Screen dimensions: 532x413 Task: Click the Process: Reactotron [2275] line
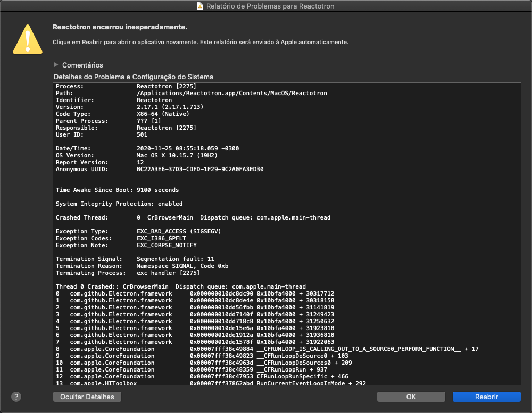click(126, 86)
